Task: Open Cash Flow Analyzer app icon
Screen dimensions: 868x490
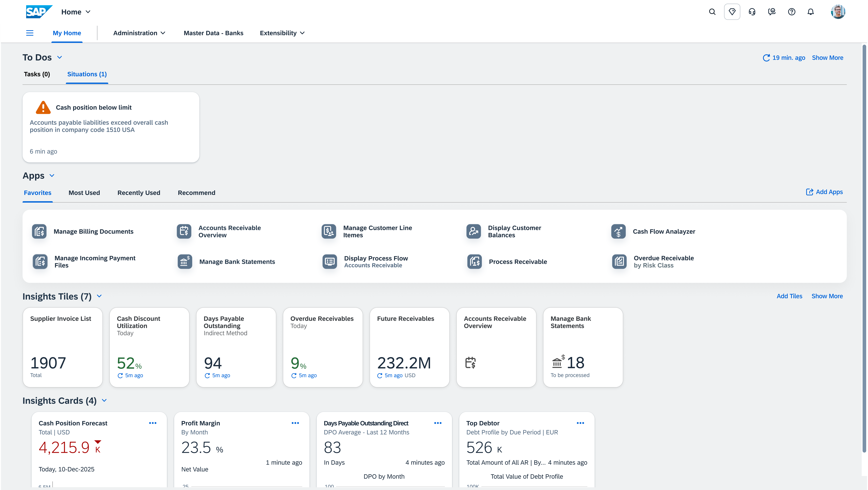Action: pos(618,231)
